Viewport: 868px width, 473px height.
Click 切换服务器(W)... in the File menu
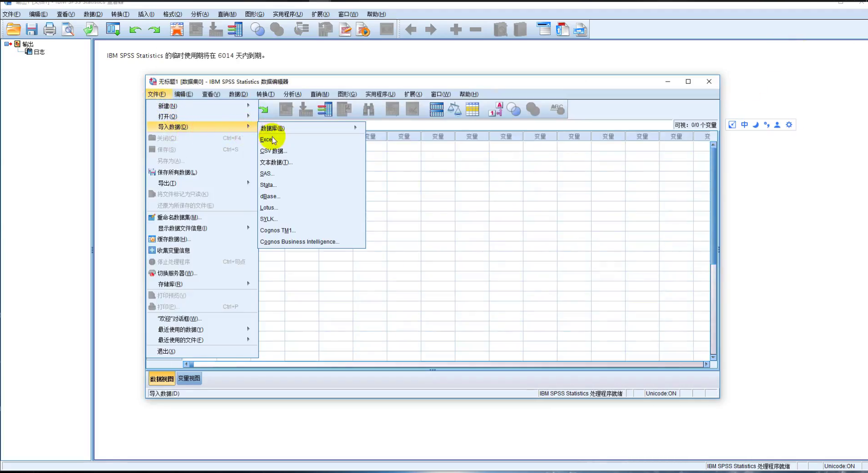pos(202,273)
